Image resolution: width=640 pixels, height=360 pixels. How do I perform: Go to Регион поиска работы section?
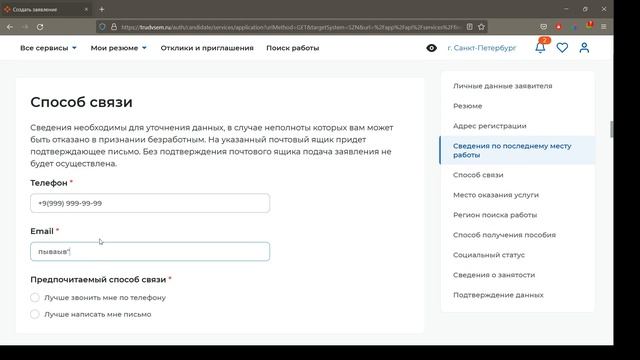point(495,215)
